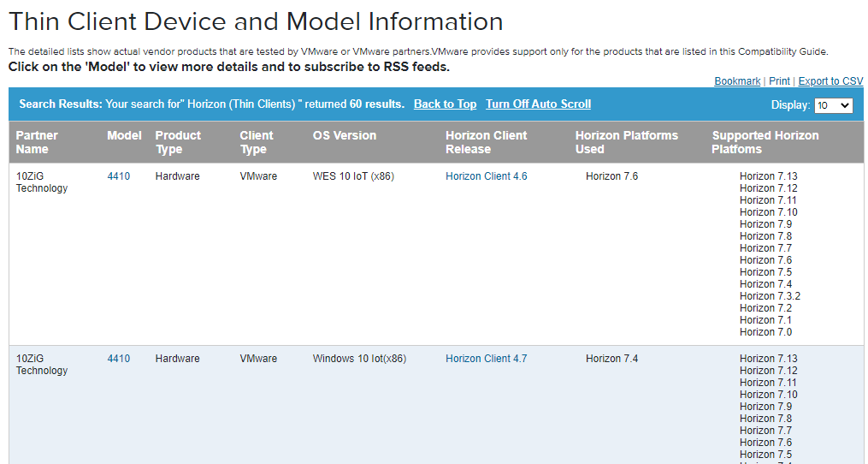Turn Off Auto Scroll link

(538, 104)
